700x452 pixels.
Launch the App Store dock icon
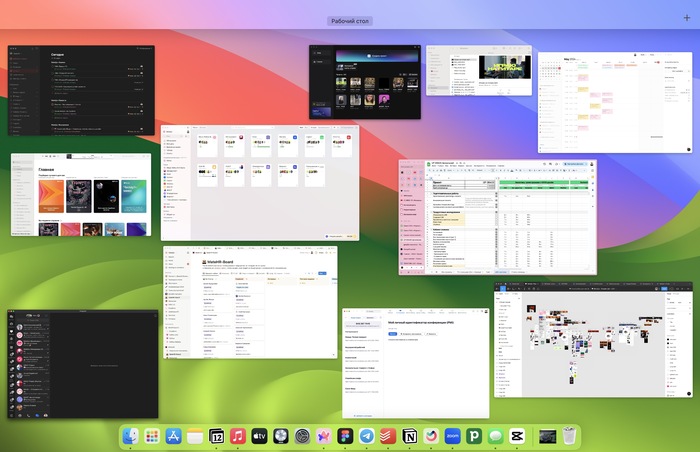coord(173,436)
